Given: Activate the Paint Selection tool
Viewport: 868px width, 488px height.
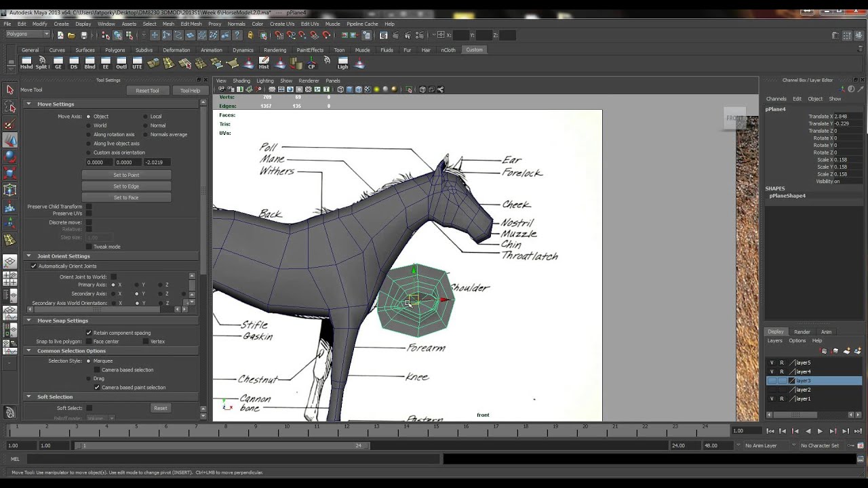Looking at the screenshot, I should pos(10,124).
